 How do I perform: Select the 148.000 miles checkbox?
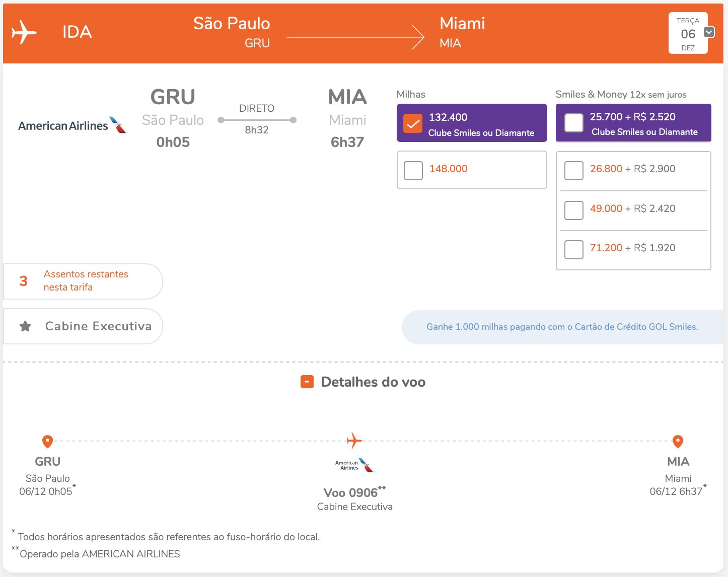click(413, 170)
